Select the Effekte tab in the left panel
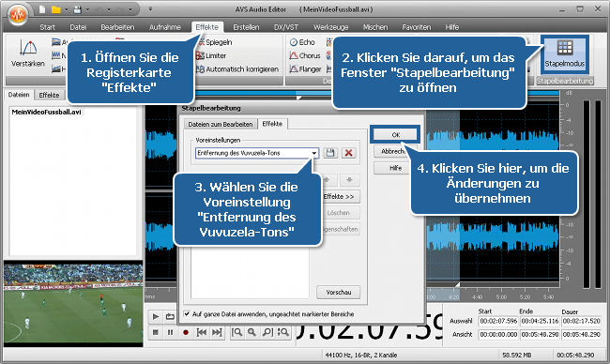Screen dimensions: 610x364 [x=49, y=96]
